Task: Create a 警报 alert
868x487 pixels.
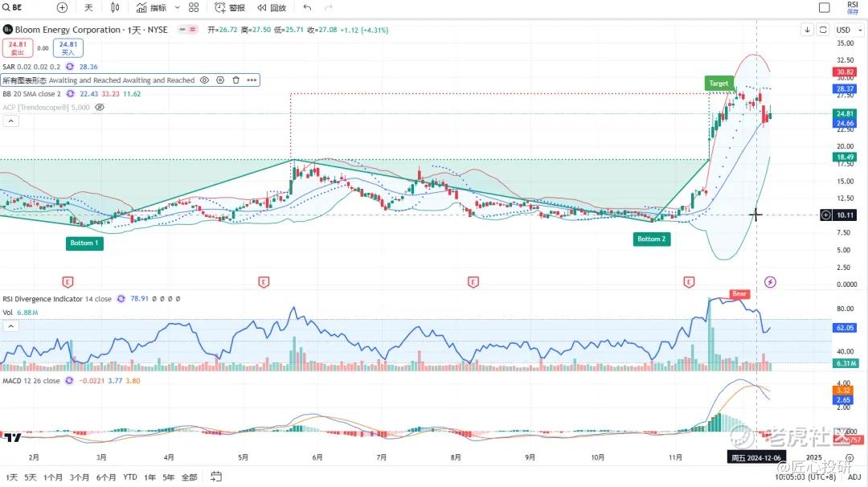Action: pyautogui.click(x=230, y=8)
